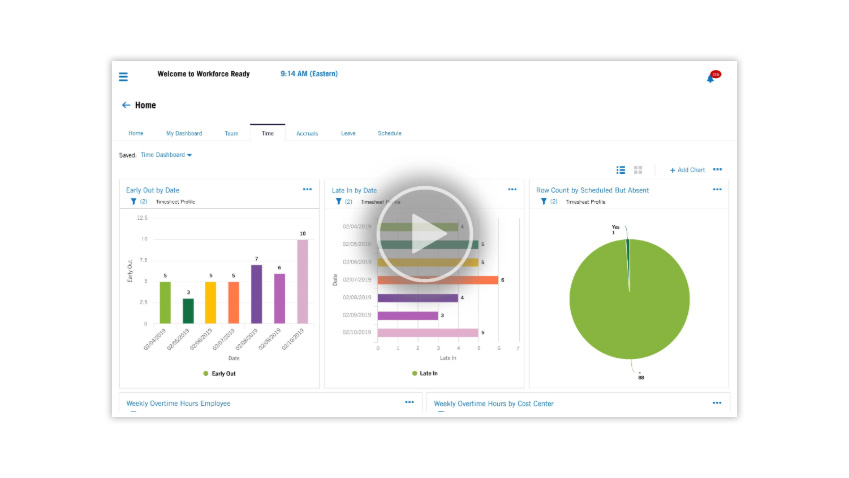
Task: Select the Accruals tab
Action: [307, 133]
